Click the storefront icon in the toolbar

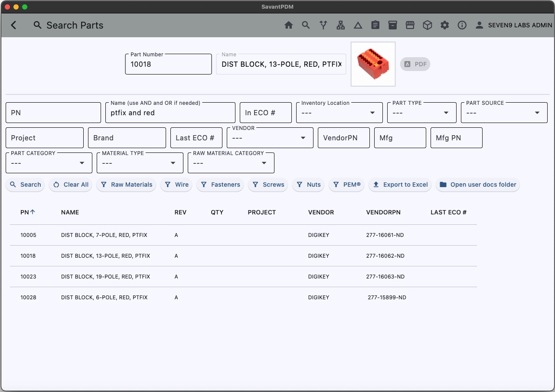tap(410, 25)
